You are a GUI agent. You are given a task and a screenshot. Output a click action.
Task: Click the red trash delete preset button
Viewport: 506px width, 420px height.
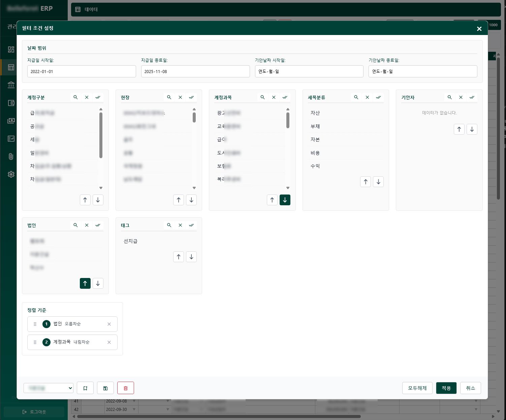[125, 388]
